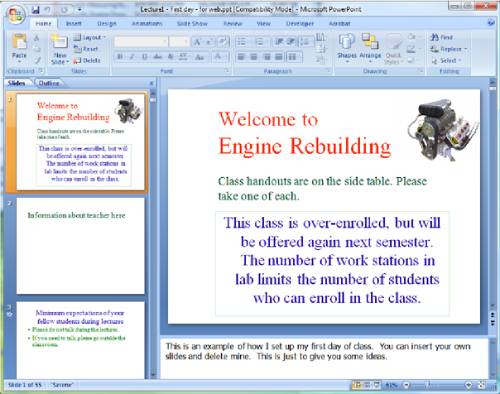Align text right
500x394 pixels.
point(267,57)
